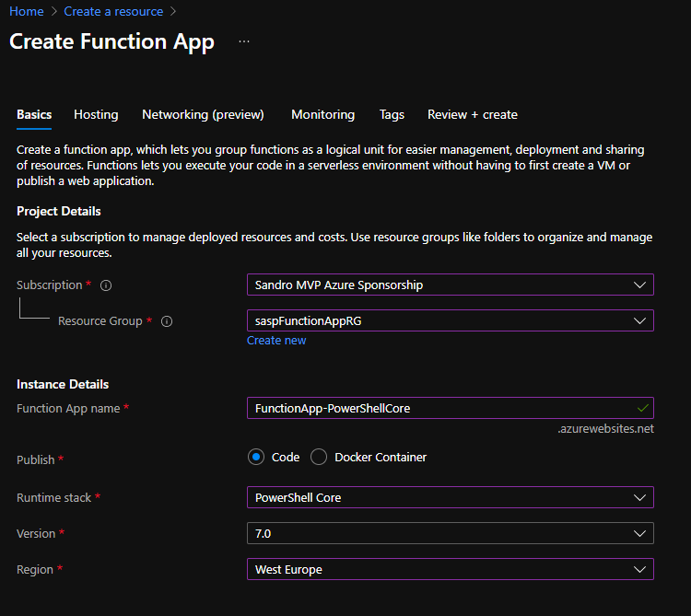Switch to the Hosting tab
The height and width of the screenshot is (616, 691).
(x=96, y=114)
